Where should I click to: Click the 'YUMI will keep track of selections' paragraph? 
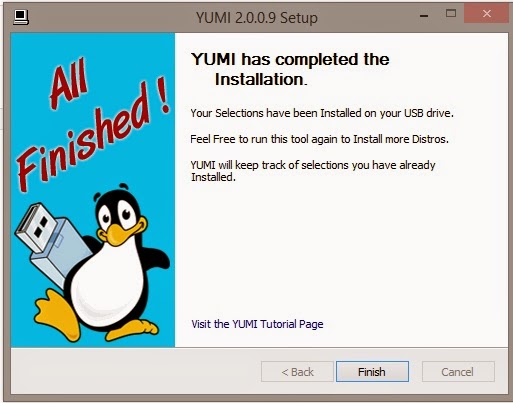(313, 171)
